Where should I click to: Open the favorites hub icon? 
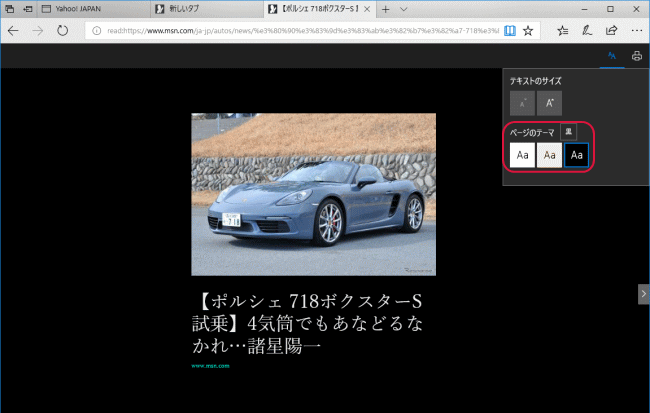point(563,31)
